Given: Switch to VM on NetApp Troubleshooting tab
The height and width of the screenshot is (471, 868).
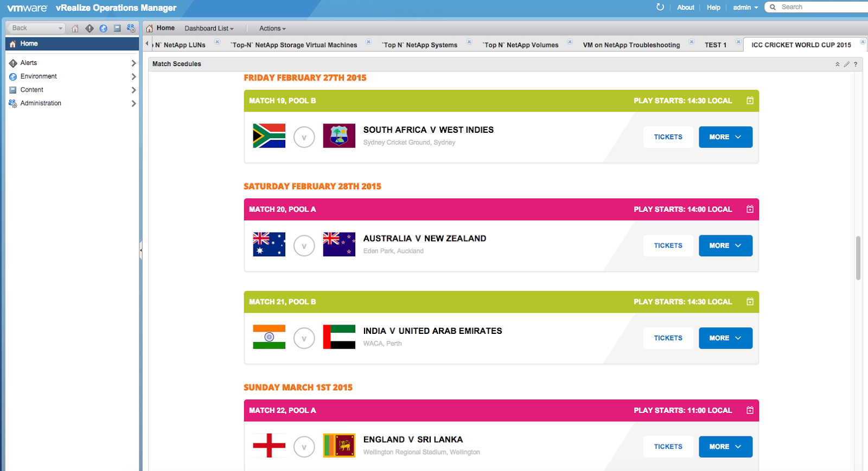Looking at the screenshot, I should (x=631, y=45).
